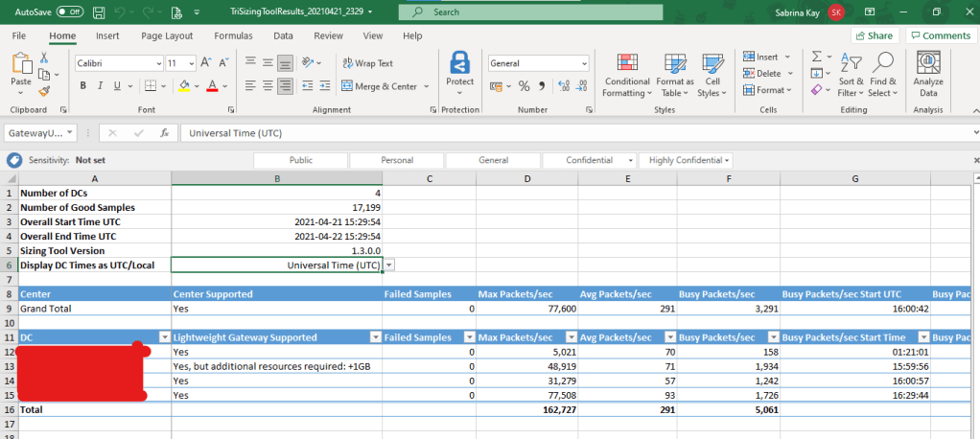Apply percent style to the number
The height and width of the screenshot is (439, 980).
(x=524, y=86)
